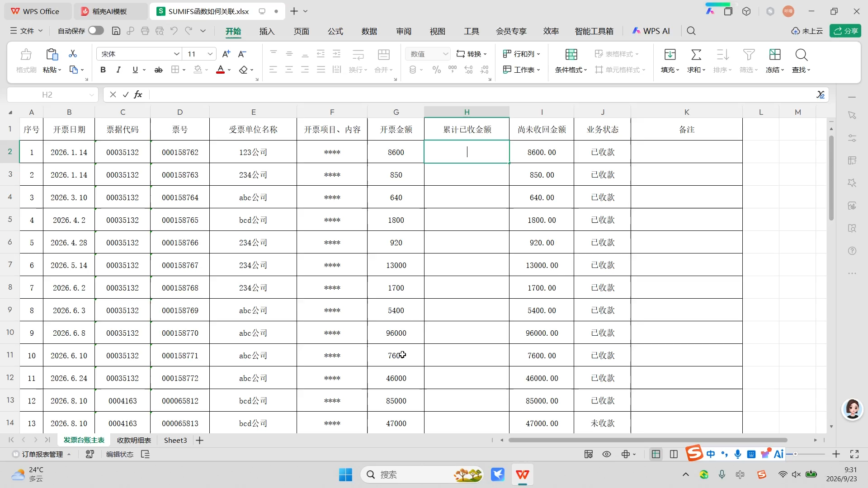Image resolution: width=868 pixels, height=488 pixels.
Task: Open the 数值 number format dropdown
Action: [445, 54]
